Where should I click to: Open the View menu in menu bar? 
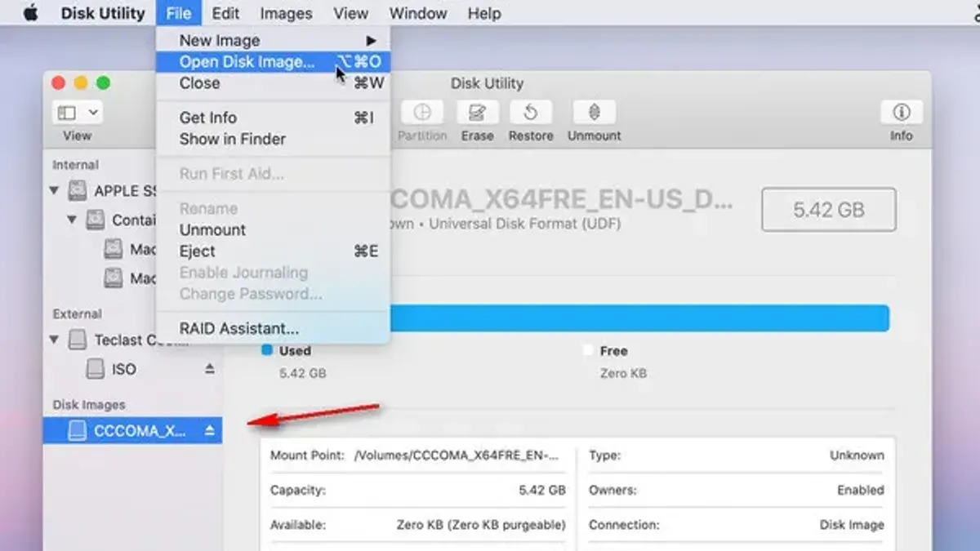350,13
